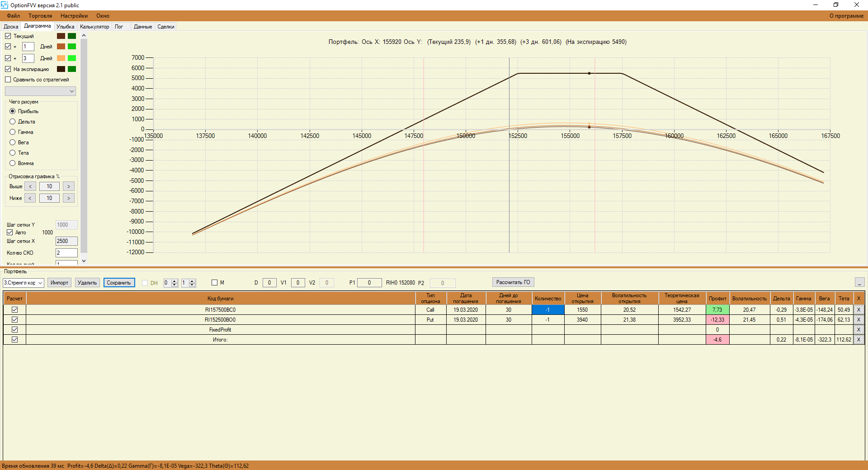This screenshot has height=470, width=868.
Task: Pick the Текущий green color swatch
Action: pos(72,36)
